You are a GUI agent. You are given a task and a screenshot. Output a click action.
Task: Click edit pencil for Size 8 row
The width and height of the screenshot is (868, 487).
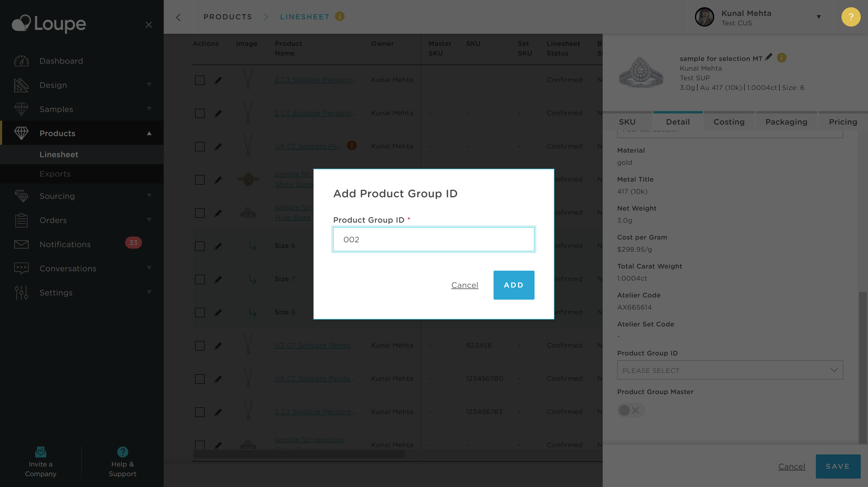pos(218,313)
